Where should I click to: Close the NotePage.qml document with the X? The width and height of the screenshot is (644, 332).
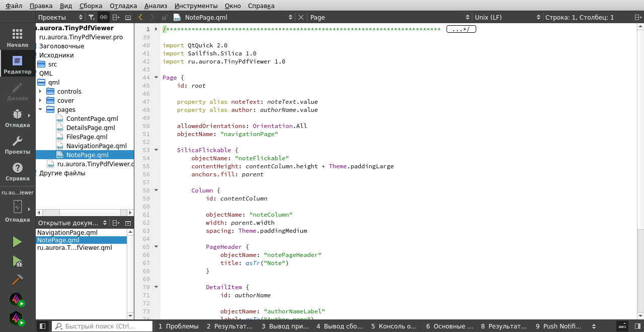(x=301, y=17)
